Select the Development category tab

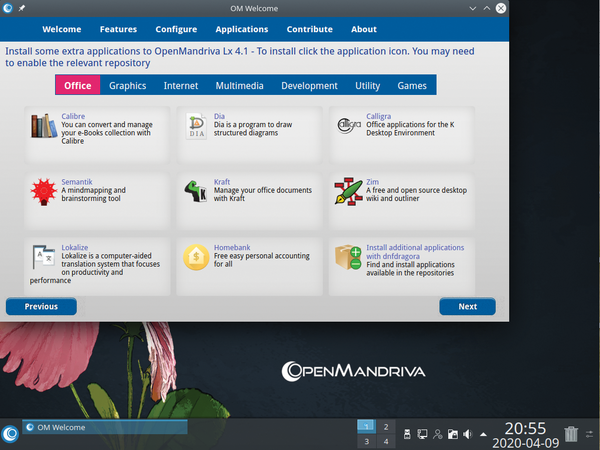(310, 85)
